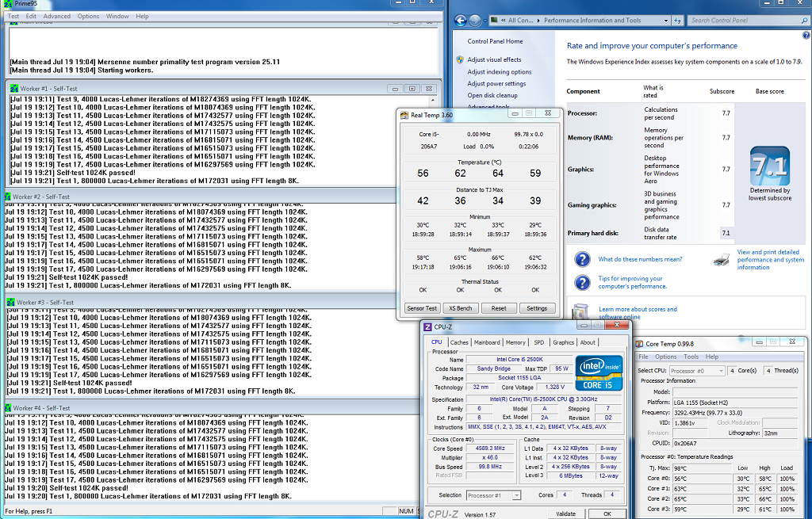
Task: Click the Core Voltage value 1.328 V
Action: [x=554, y=387]
